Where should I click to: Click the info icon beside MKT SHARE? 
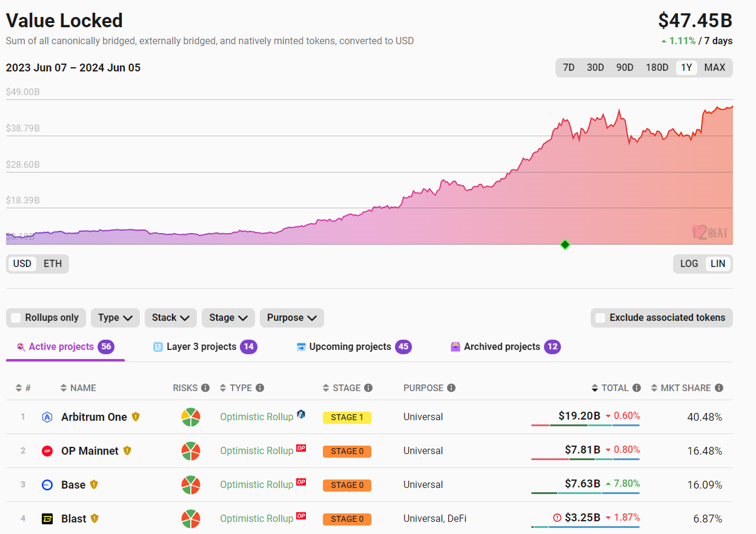[718, 388]
